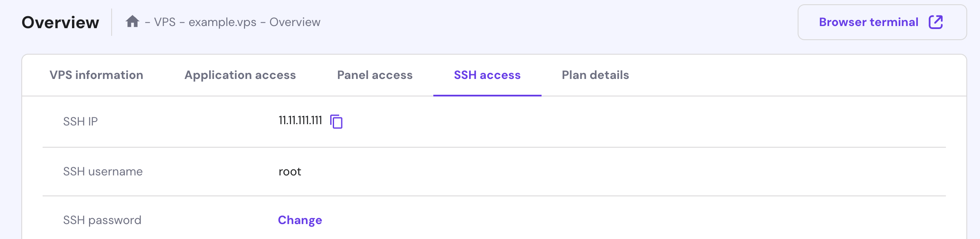Viewport: 980px width, 239px height.
Task: Click the purple underline beneath SSH access
Action: pos(487,95)
